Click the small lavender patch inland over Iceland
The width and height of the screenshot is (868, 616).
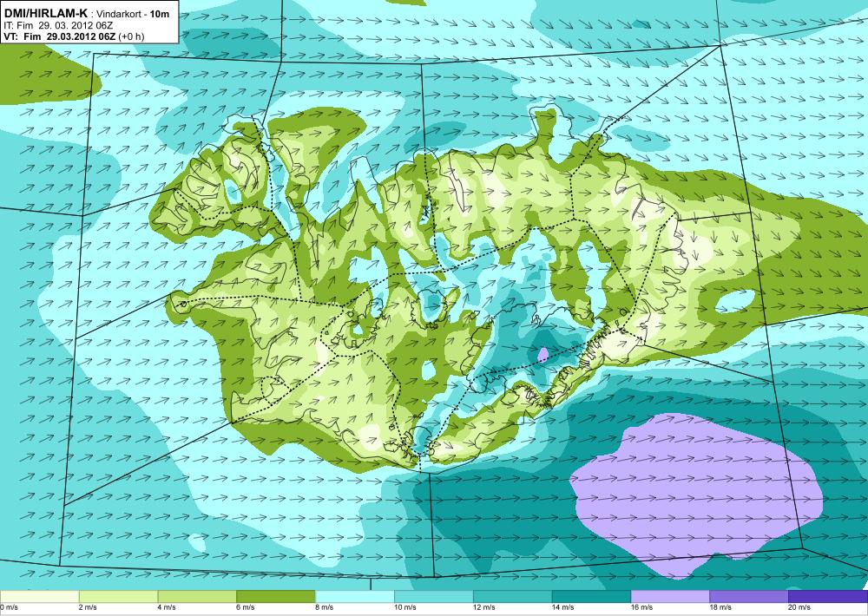click(x=543, y=354)
